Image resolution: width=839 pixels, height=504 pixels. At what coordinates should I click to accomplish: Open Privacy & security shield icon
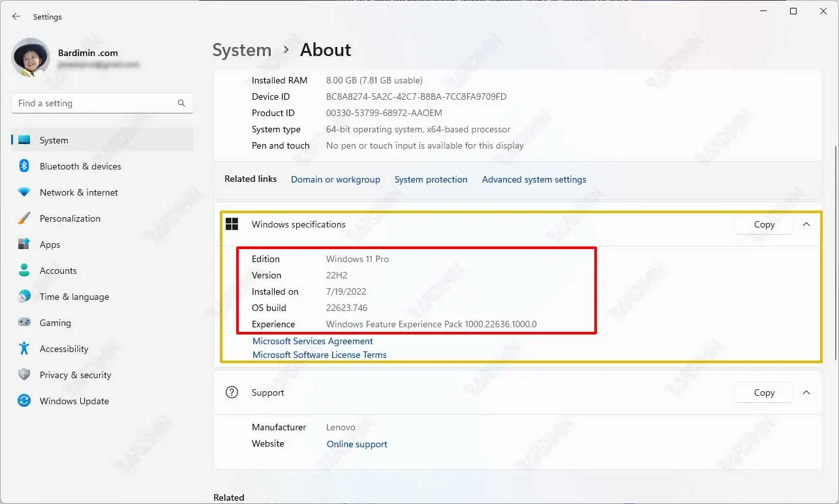[24, 375]
